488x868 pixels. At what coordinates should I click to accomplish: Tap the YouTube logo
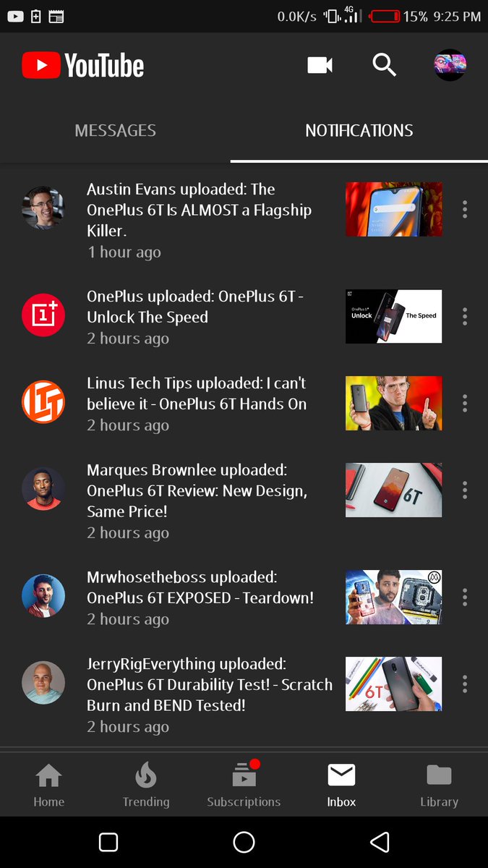tap(83, 66)
